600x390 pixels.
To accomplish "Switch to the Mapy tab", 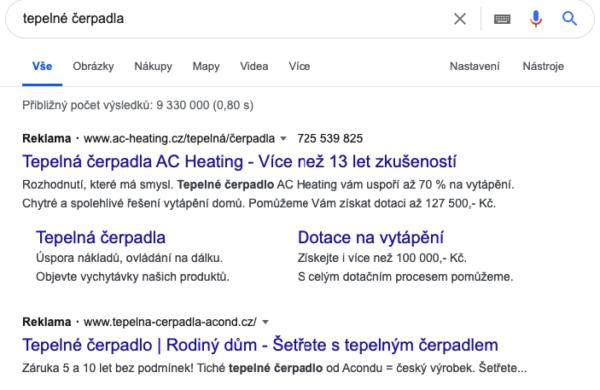I will click(x=206, y=66).
